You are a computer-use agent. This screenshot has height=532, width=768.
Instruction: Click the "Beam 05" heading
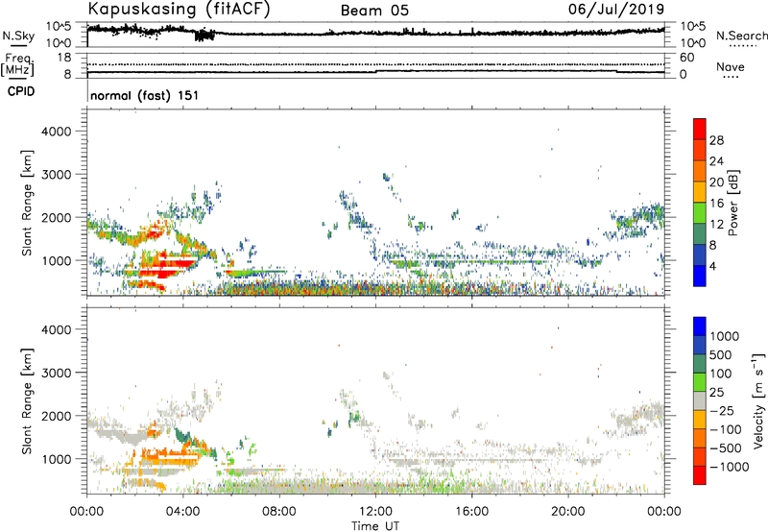point(374,11)
